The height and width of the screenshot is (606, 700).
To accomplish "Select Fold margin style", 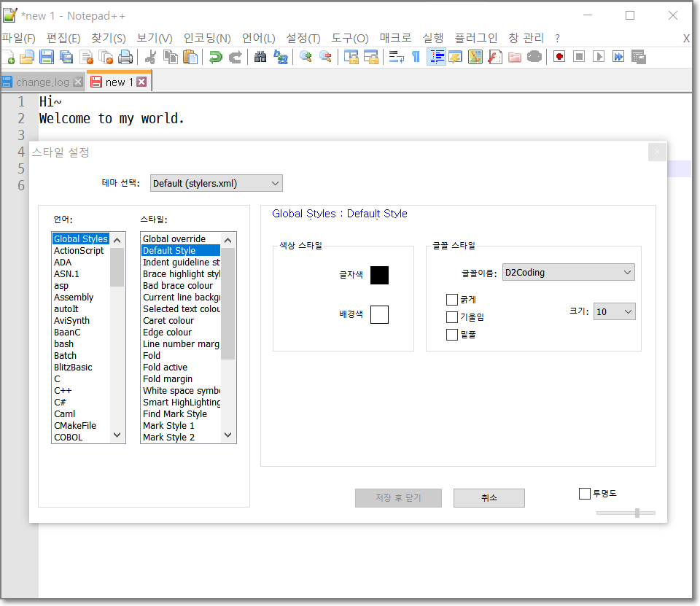I will point(168,379).
